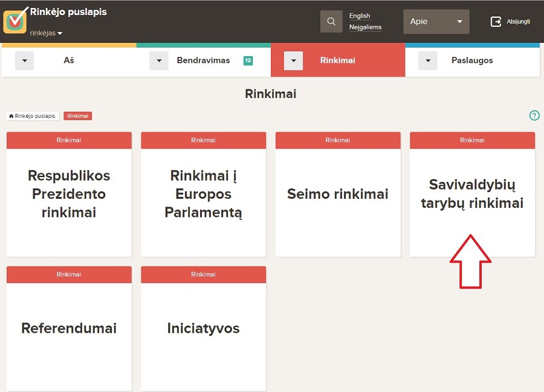Open the Seimo rinkimai card

pyautogui.click(x=338, y=194)
